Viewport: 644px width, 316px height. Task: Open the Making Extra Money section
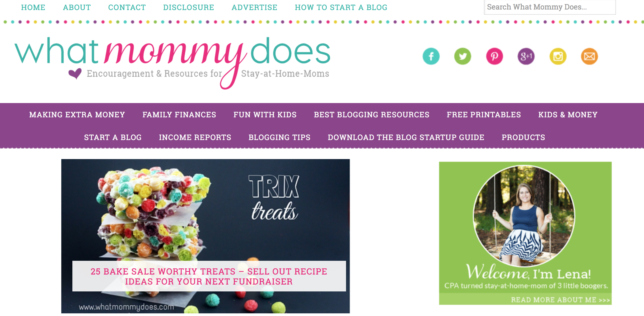coord(78,114)
